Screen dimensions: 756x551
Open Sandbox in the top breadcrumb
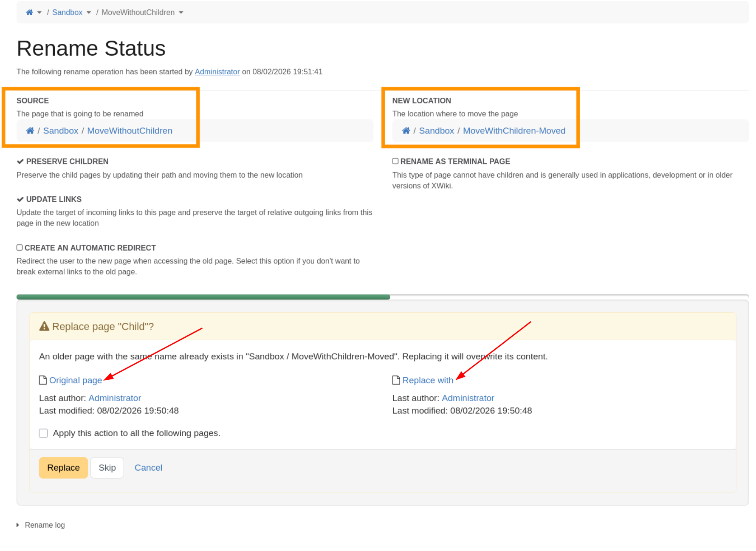[x=67, y=12]
